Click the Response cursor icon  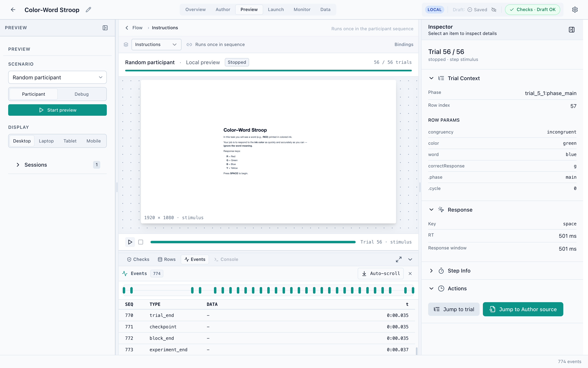pyautogui.click(x=441, y=210)
